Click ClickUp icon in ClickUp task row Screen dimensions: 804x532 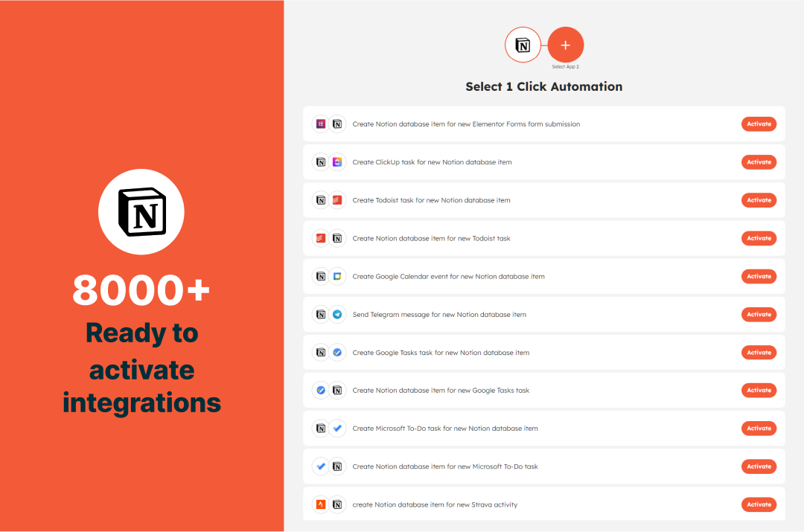[x=337, y=162]
